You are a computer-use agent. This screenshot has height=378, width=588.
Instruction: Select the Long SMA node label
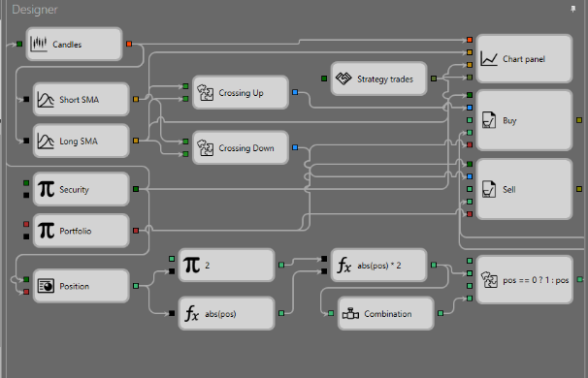(79, 141)
